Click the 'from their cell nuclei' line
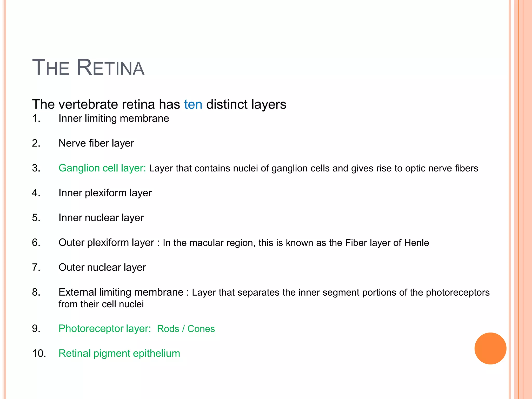The height and width of the screenshot is (399, 532). click(x=101, y=304)
